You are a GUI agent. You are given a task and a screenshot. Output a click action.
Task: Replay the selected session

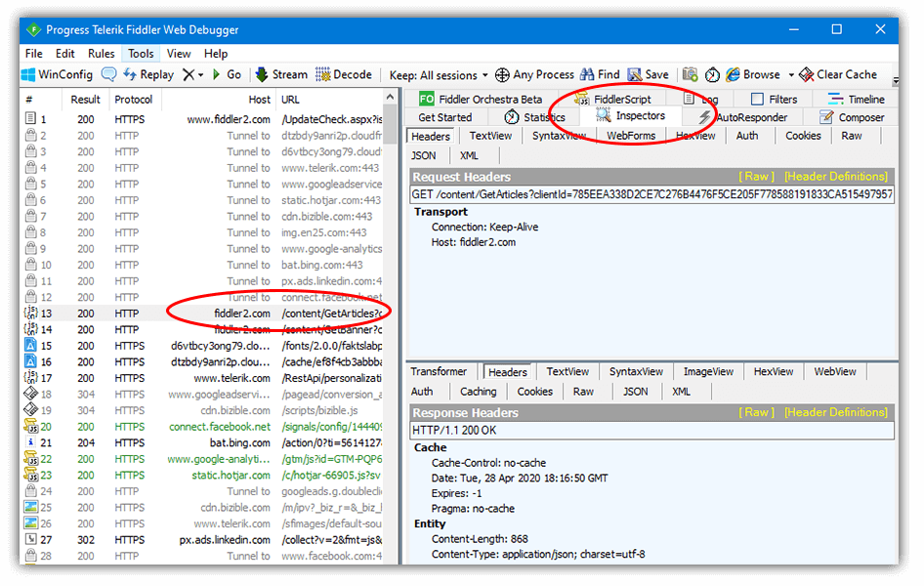[x=148, y=75]
